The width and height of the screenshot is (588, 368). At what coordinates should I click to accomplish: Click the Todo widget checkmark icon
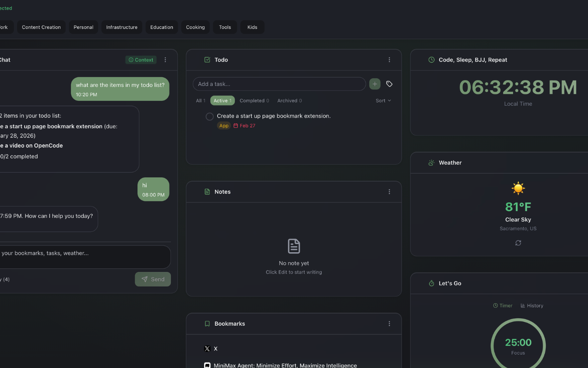pyautogui.click(x=207, y=59)
